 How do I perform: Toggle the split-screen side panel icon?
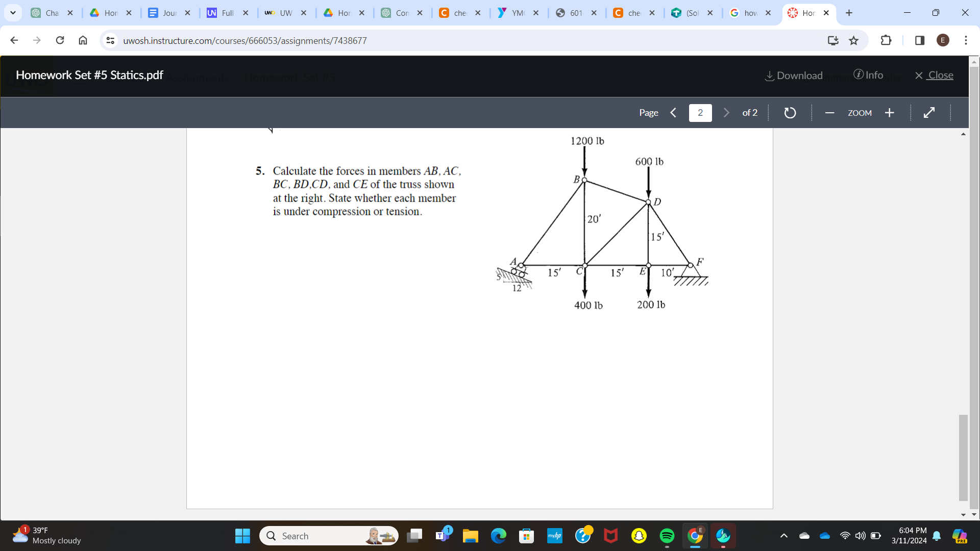[919, 40]
